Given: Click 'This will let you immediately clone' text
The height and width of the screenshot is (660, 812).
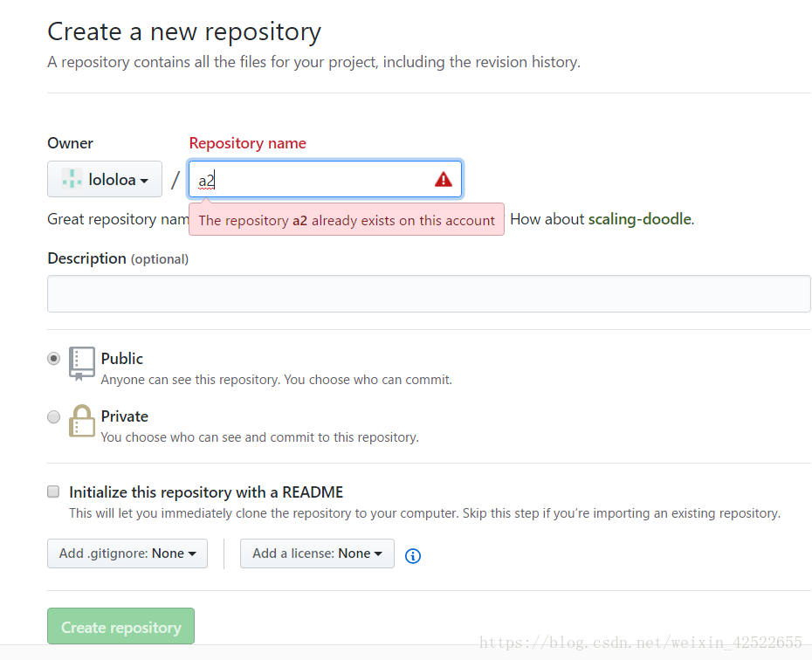Looking at the screenshot, I should [424, 513].
